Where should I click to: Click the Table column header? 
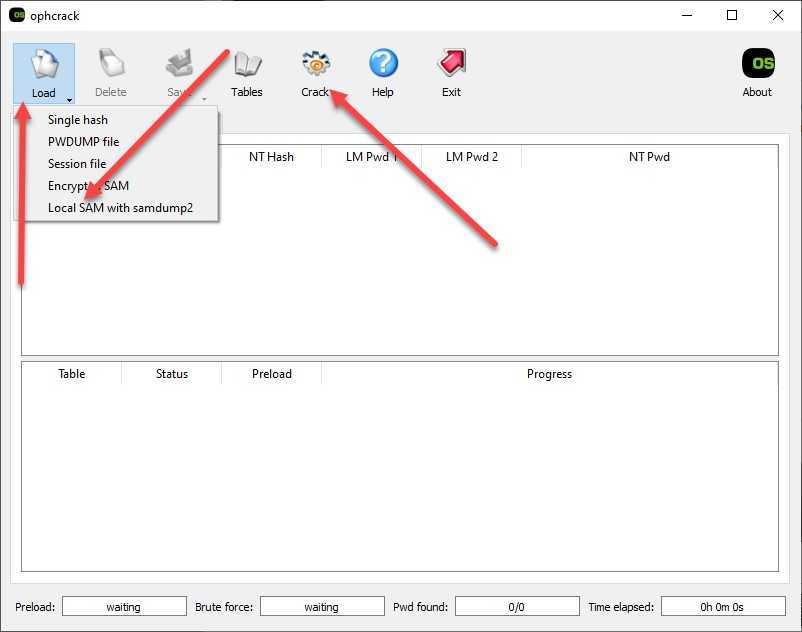(72, 374)
